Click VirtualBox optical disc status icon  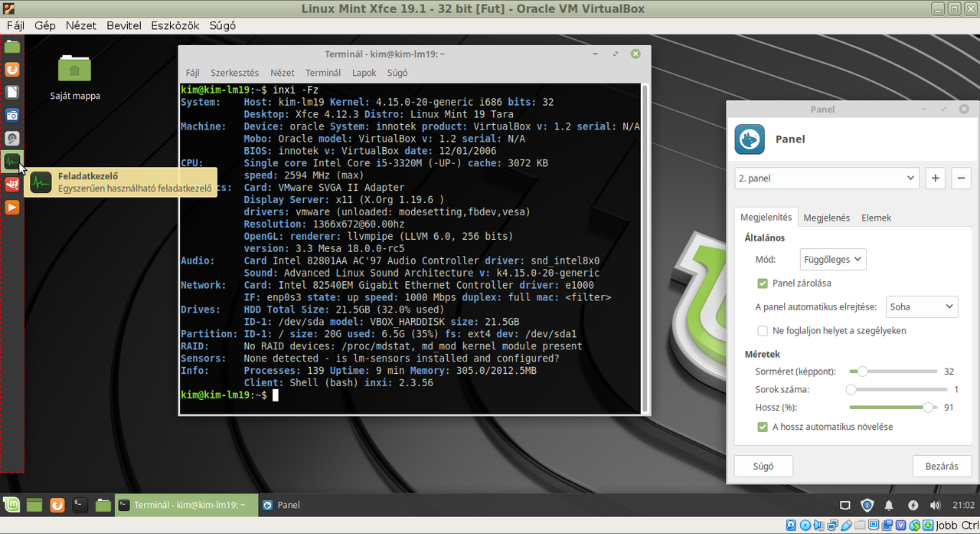pyautogui.click(x=805, y=525)
